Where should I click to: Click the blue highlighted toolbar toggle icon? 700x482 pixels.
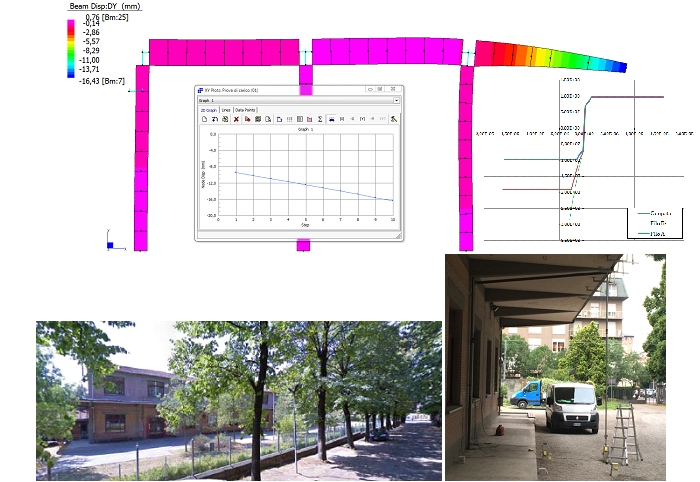point(331,119)
